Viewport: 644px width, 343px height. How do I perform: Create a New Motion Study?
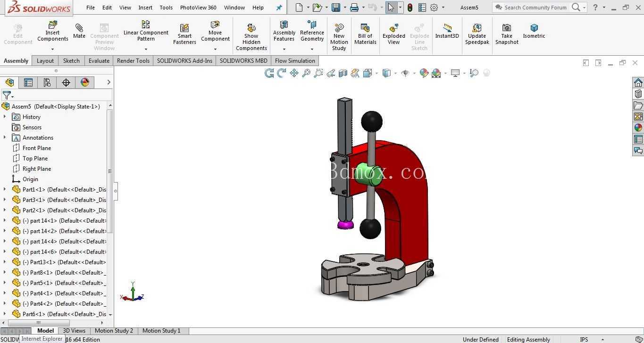[339, 37]
